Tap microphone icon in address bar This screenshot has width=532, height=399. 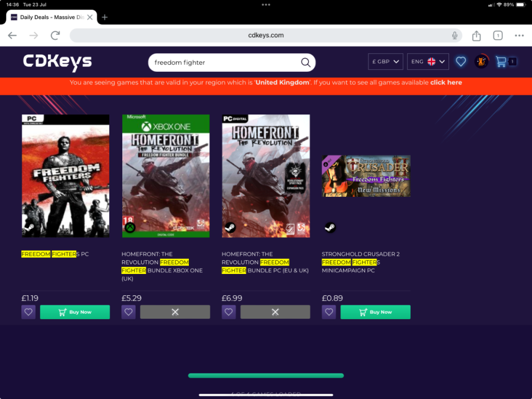point(455,36)
